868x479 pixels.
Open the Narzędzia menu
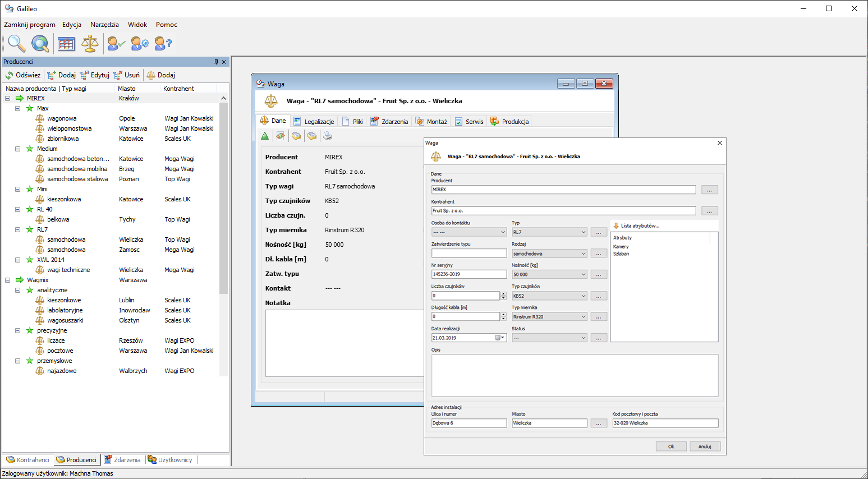click(x=104, y=25)
